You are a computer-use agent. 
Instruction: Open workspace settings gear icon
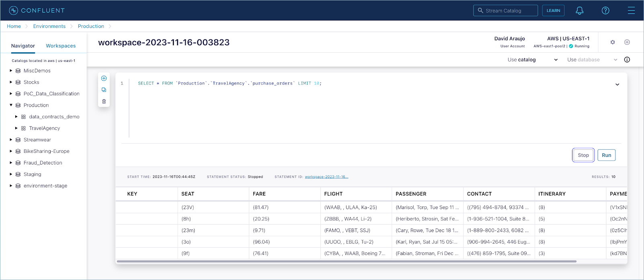pyautogui.click(x=613, y=42)
